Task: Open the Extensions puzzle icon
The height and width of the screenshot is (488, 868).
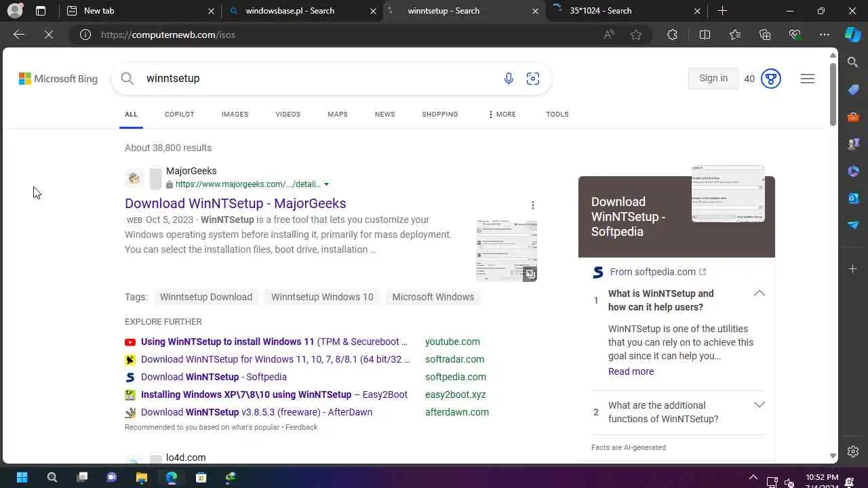Action: (672, 35)
